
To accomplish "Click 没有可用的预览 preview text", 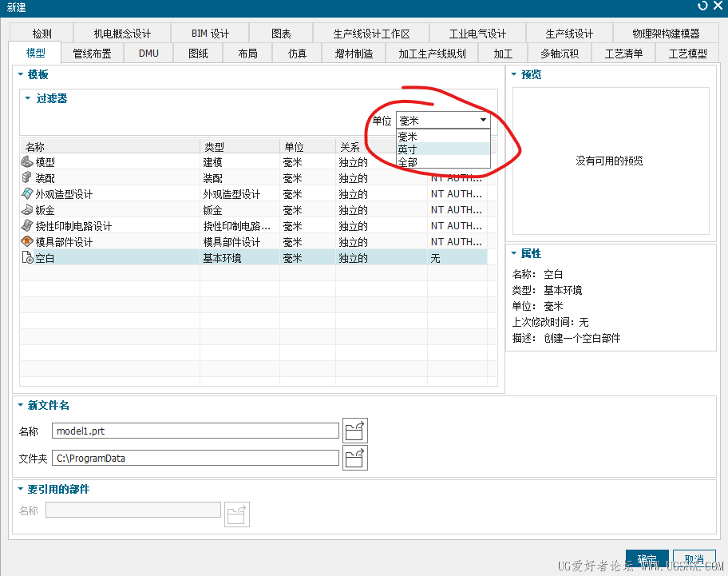I will [609, 161].
